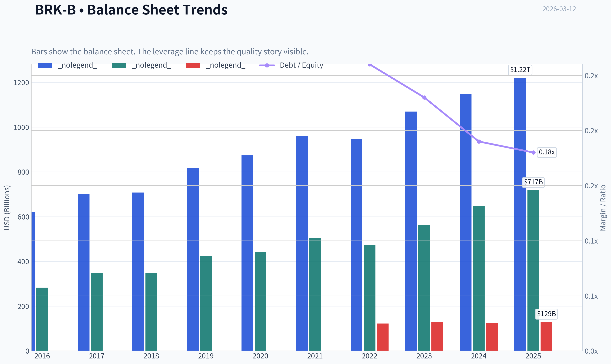Click the 2025 teal bar
The image size is (611, 364).
point(533,271)
